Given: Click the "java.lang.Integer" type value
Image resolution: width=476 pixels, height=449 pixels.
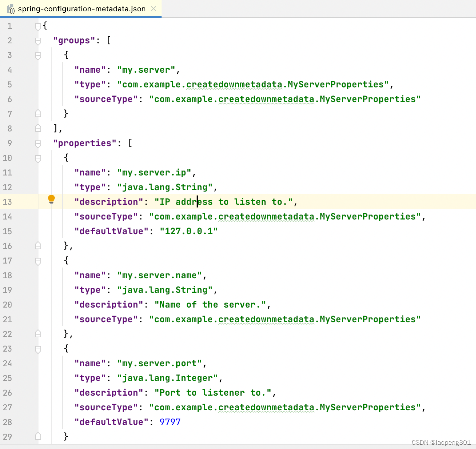Looking at the screenshot, I should click(168, 378).
